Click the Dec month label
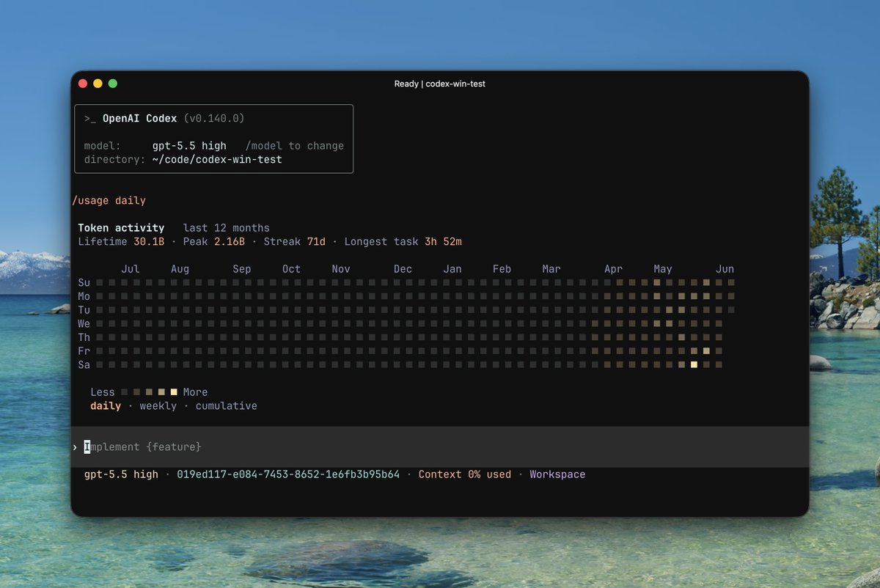The height and width of the screenshot is (588, 880). (x=403, y=269)
